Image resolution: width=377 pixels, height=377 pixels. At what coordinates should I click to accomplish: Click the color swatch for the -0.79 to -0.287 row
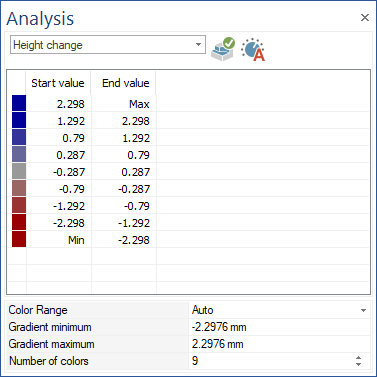pos(19,188)
